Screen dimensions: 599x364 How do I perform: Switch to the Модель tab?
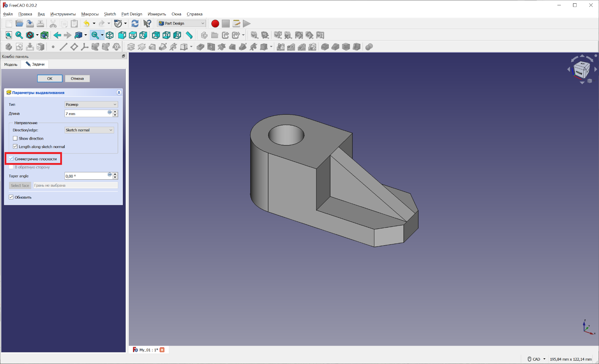tap(11, 65)
